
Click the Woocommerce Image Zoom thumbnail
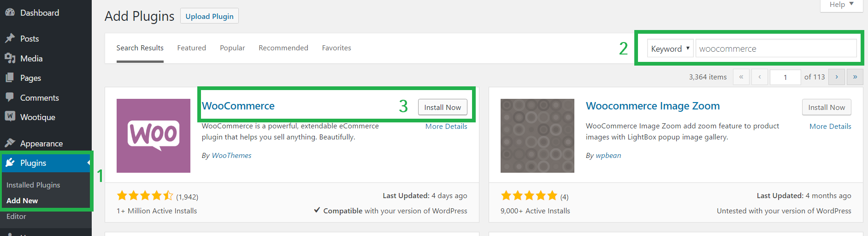point(537,136)
